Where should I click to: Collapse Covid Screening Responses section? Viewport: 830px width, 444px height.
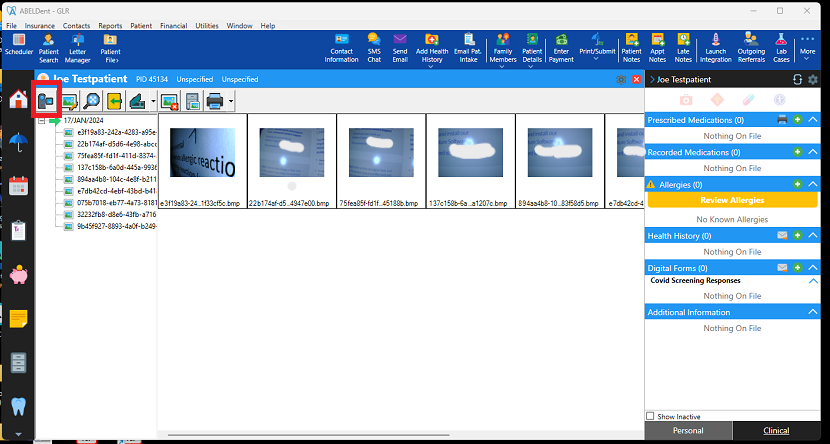pyautogui.click(x=813, y=281)
